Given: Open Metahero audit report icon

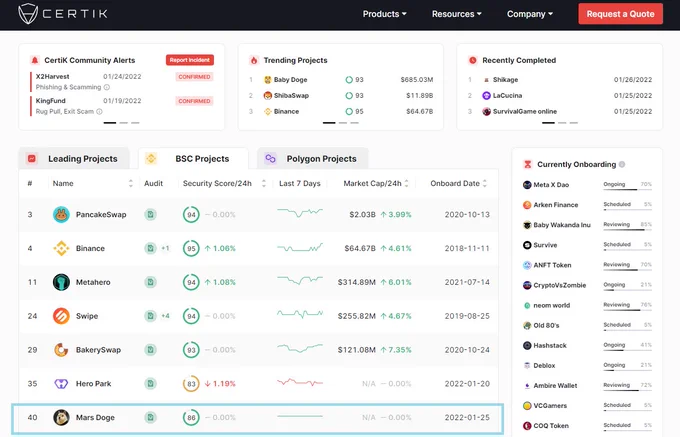Looking at the screenshot, I should [150, 282].
